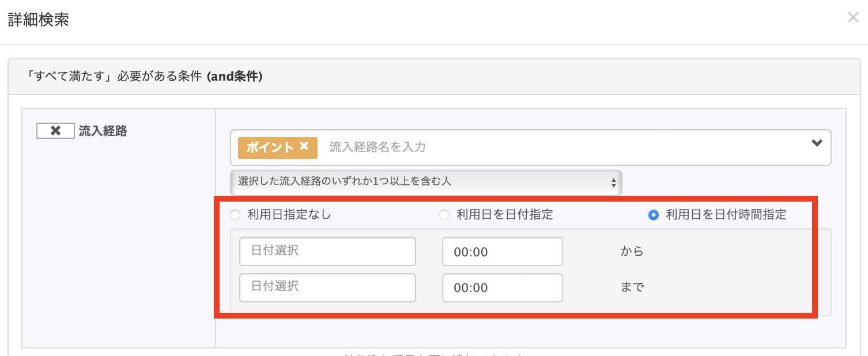This screenshot has width=868, height=356.
Task: Click the まで label beside end time
Action: 632,287
